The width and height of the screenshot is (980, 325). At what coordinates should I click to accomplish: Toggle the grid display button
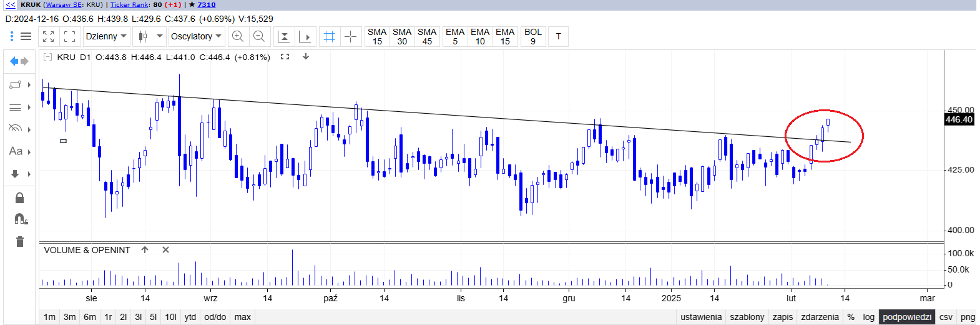point(330,37)
